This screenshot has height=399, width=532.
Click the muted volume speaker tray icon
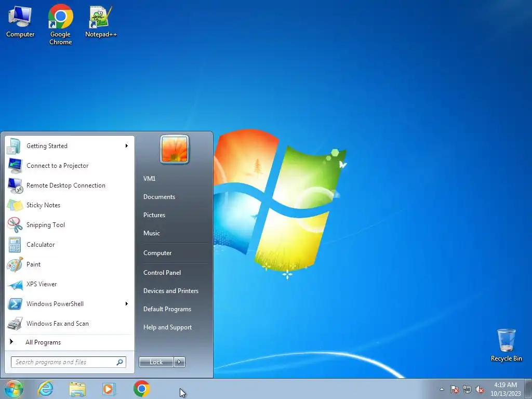pos(480,389)
